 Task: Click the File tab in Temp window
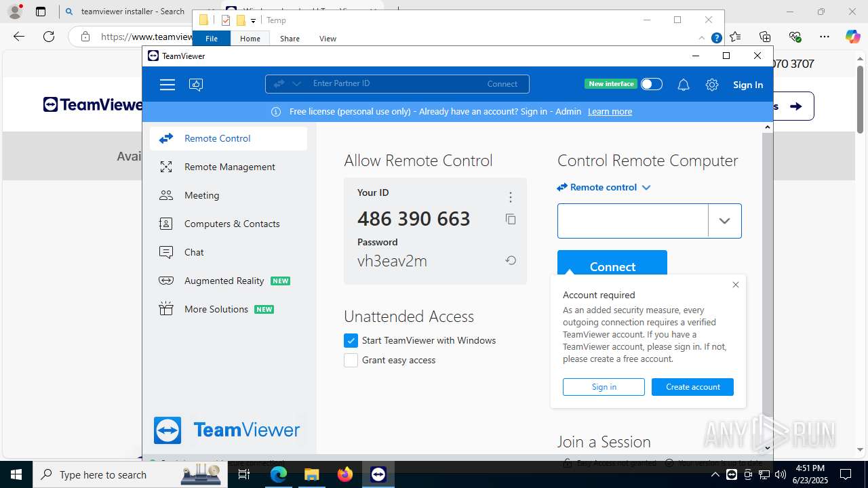tap(212, 39)
